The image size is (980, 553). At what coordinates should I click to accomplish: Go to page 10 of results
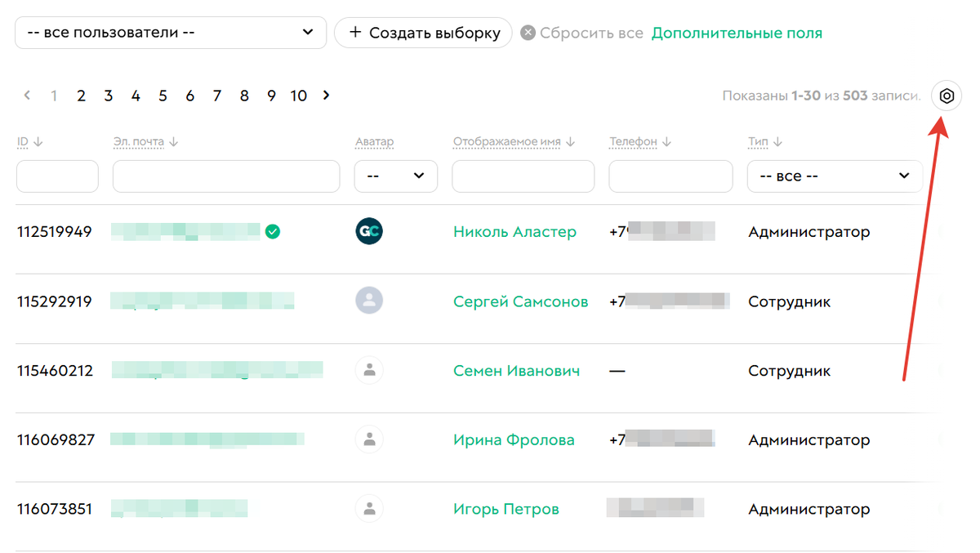click(x=298, y=96)
